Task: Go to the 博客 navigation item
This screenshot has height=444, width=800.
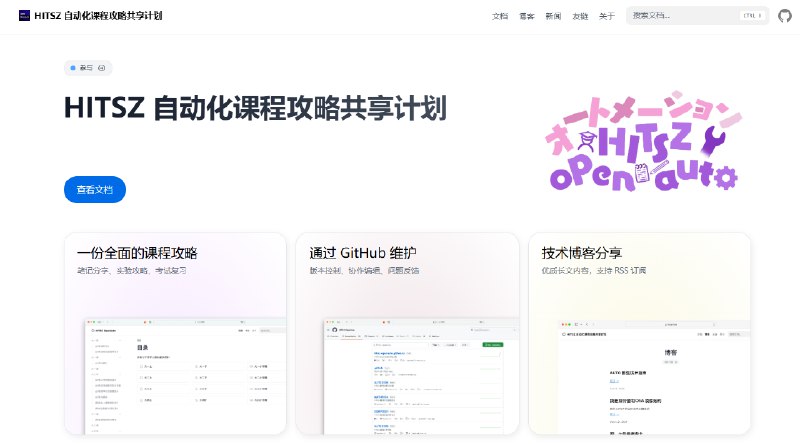Action: pyautogui.click(x=527, y=16)
